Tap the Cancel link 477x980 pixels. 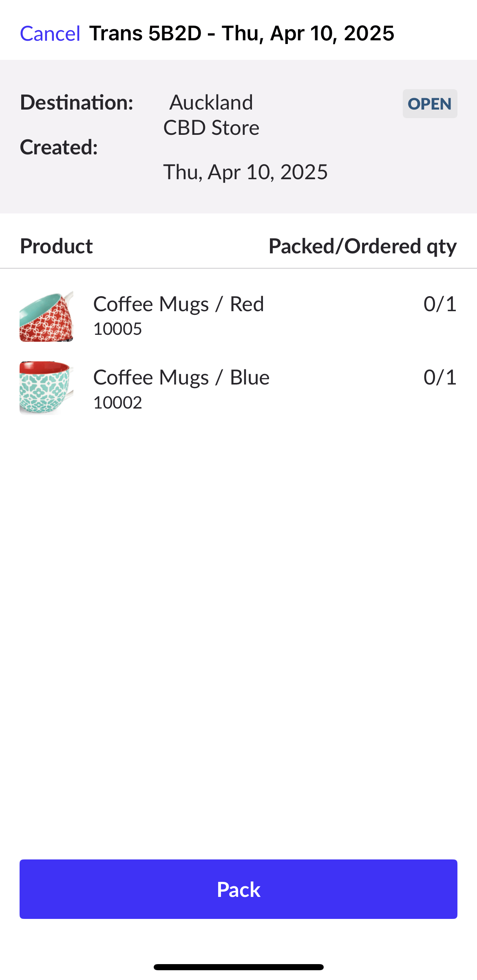click(50, 33)
